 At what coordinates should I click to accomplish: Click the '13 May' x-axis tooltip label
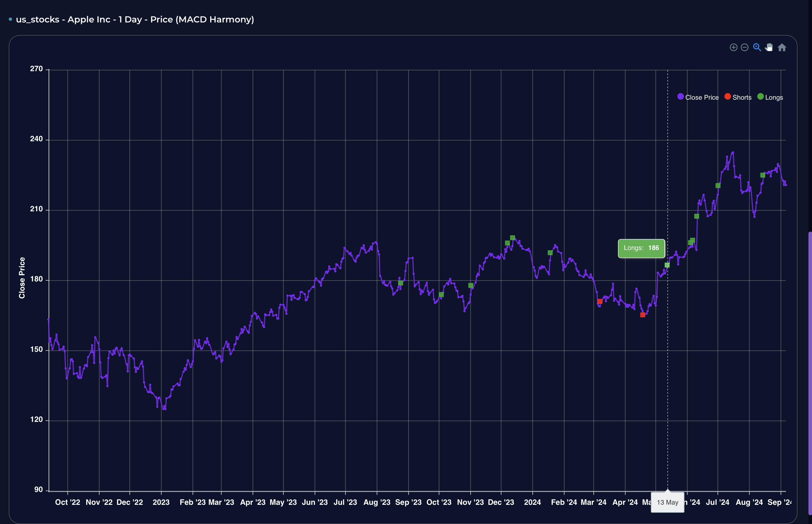(667, 502)
